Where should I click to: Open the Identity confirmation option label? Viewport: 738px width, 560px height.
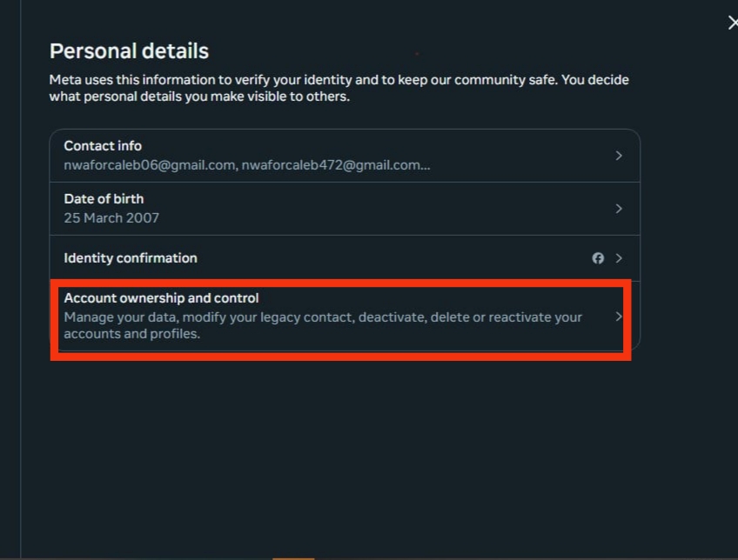point(131,258)
